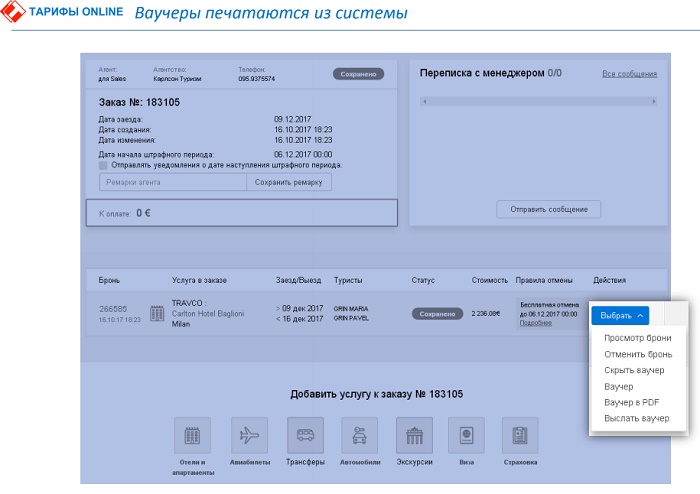Viewport: 700px width, 494px height.
Task: Choose Отменить бронь menu entry
Action: [637, 354]
